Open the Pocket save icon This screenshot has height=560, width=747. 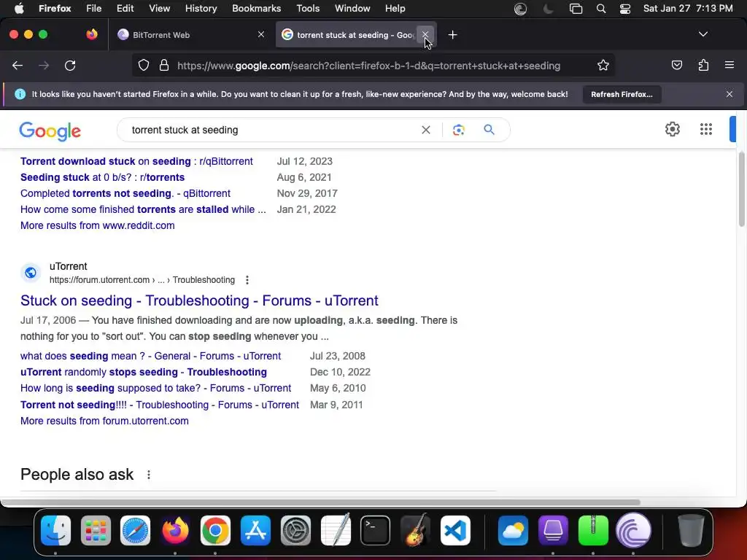click(x=676, y=65)
